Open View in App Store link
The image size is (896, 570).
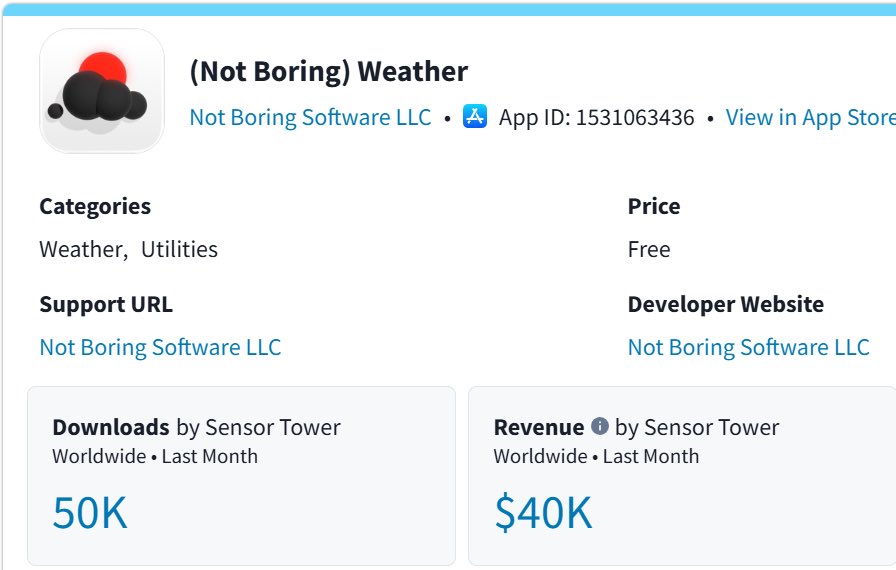(810, 117)
